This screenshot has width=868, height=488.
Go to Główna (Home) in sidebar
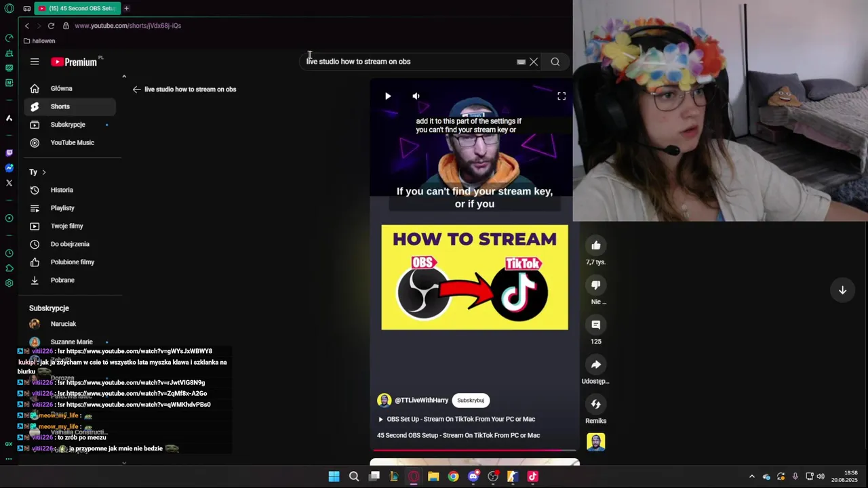70,88
